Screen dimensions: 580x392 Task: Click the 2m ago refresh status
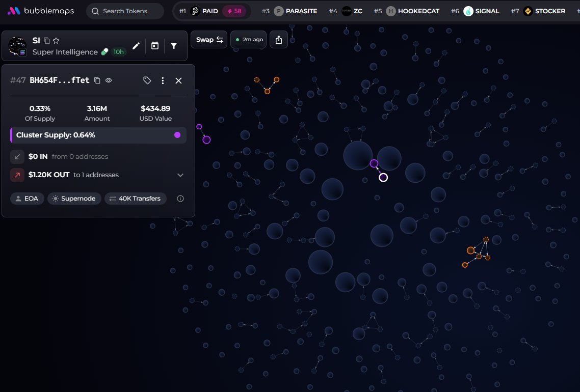[249, 40]
